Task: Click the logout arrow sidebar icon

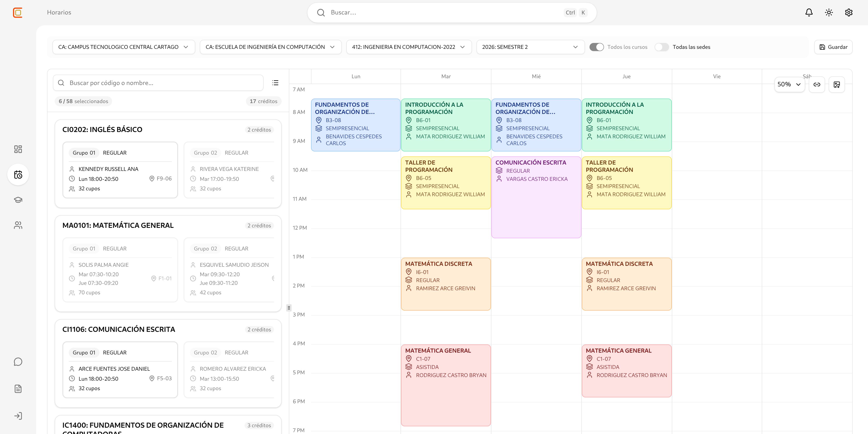Action: pos(18,416)
